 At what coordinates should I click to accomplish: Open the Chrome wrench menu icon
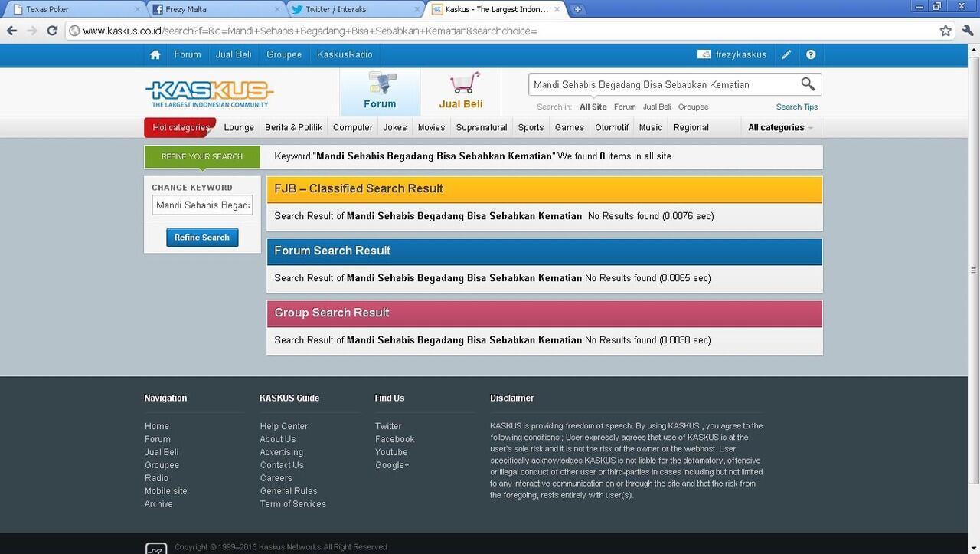pyautogui.click(x=967, y=31)
